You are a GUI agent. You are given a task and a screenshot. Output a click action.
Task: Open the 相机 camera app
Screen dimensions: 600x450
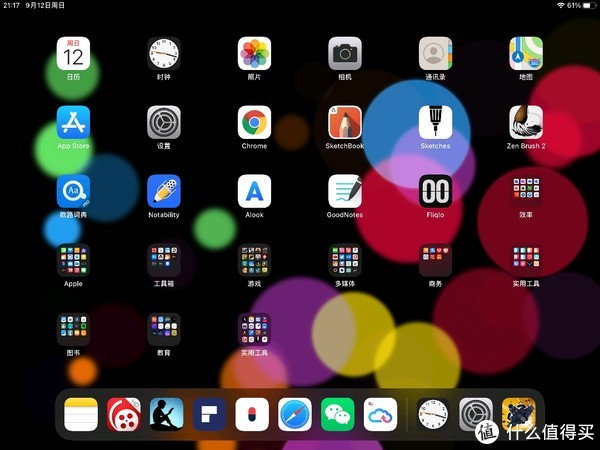pyautogui.click(x=345, y=53)
